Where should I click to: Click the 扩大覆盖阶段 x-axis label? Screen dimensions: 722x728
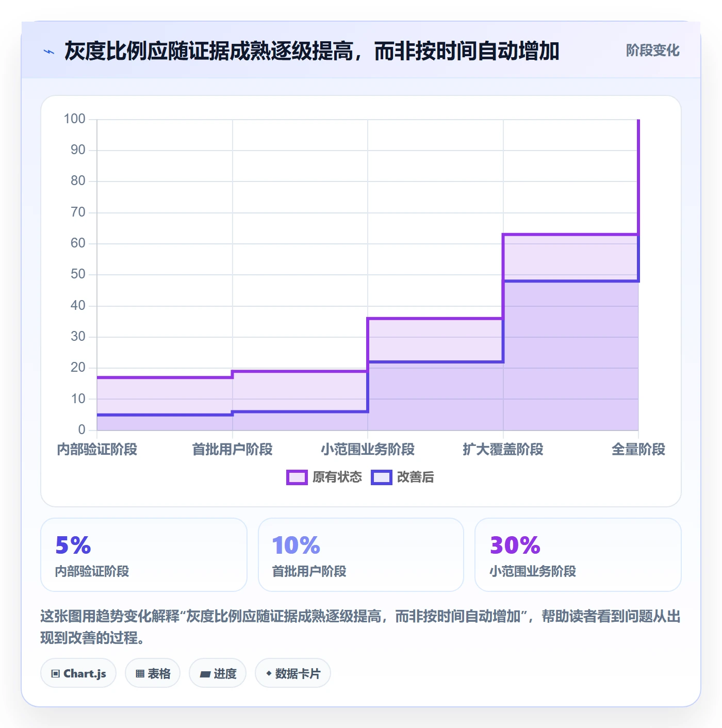click(503, 450)
